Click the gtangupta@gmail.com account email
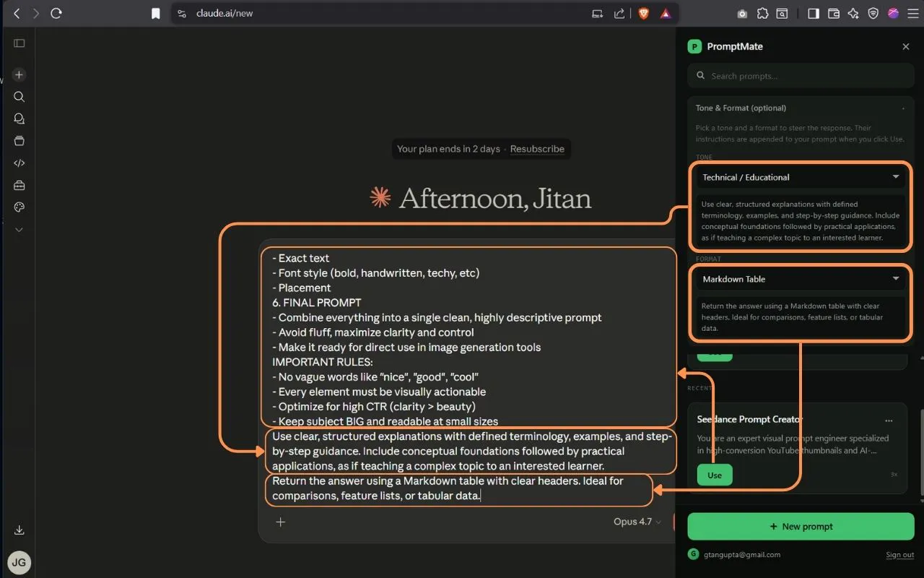 741,555
